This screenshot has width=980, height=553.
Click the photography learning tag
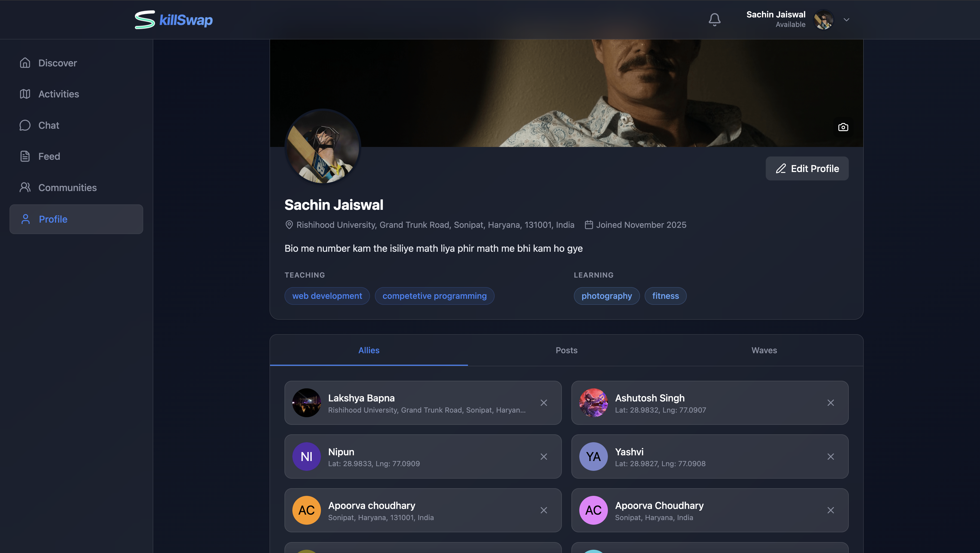(607, 296)
